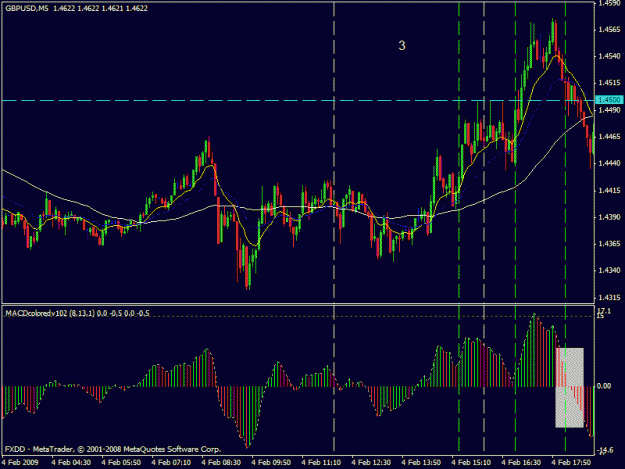The image size is (625, 469).
Task: Click the 1.4540 price axis label
Action: pyautogui.click(x=610, y=56)
